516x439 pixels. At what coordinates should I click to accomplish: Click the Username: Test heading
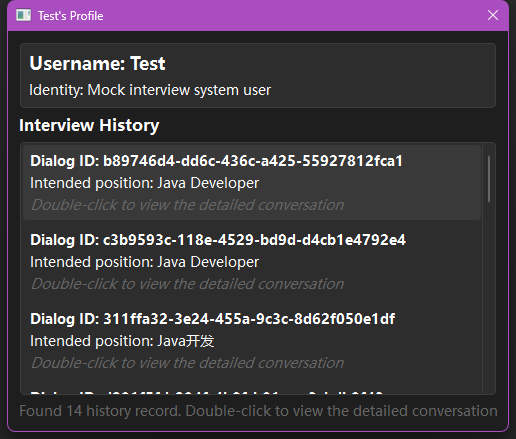(97, 63)
